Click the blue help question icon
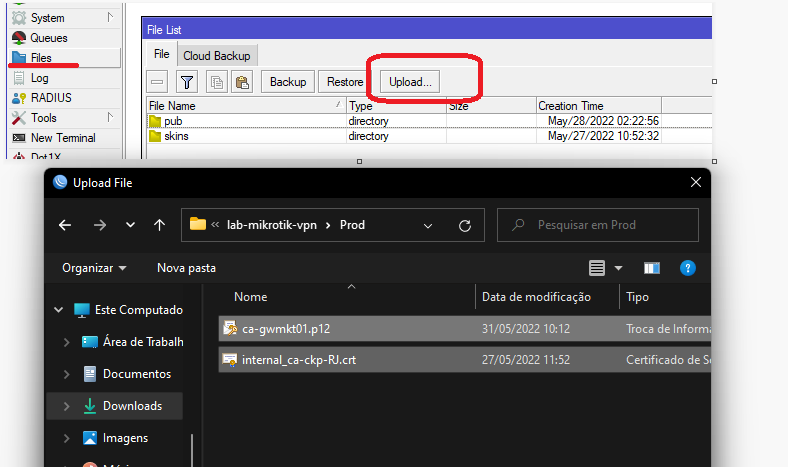788x467 pixels. (x=687, y=268)
